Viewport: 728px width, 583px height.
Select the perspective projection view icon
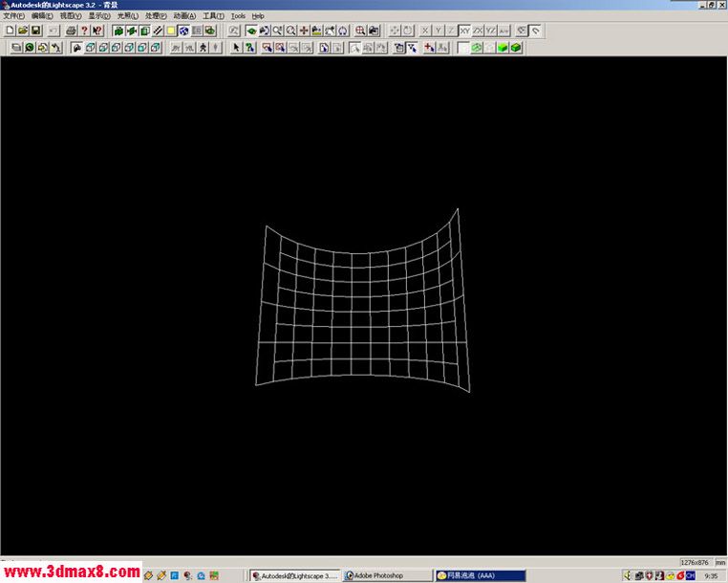76,48
